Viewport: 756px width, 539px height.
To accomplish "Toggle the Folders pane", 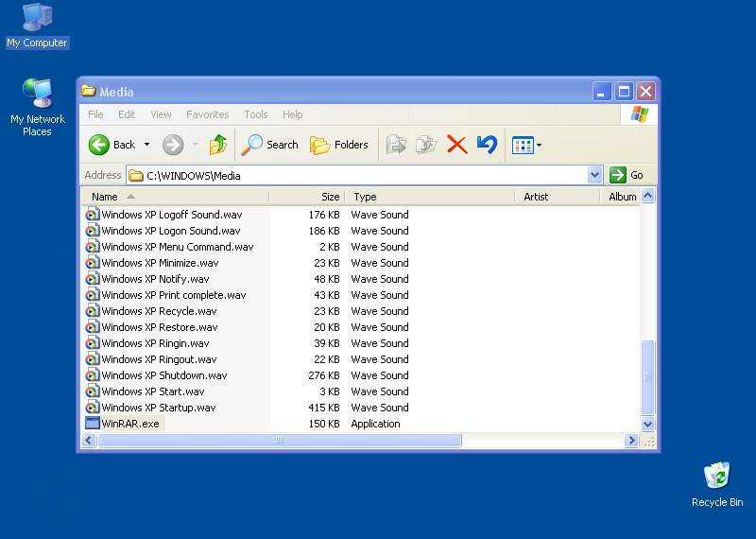I will [x=339, y=145].
